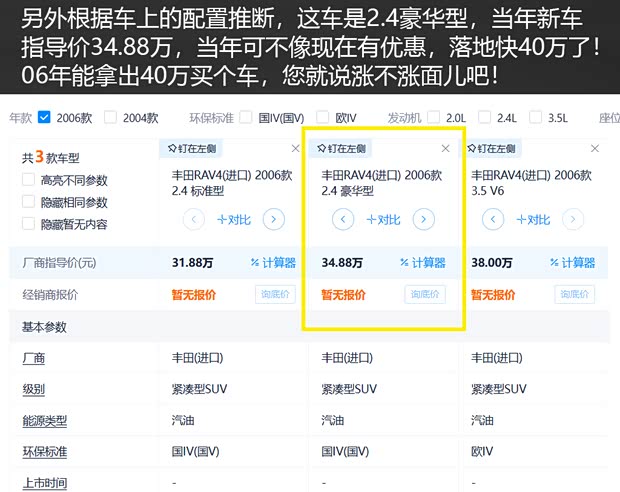Click 询底价 for the 3.5 V6
This screenshot has height=492, width=620.
pos(575,294)
